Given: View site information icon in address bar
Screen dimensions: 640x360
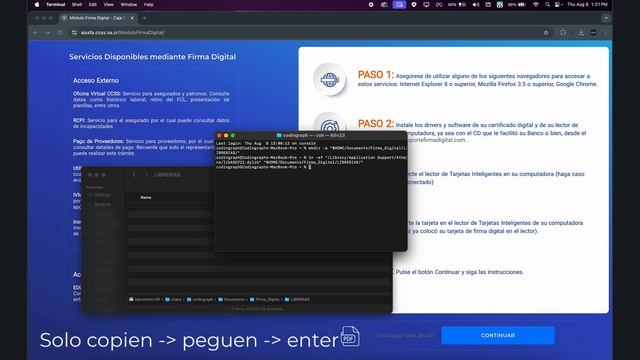Looking at the screenshot, I should [74, 33].
